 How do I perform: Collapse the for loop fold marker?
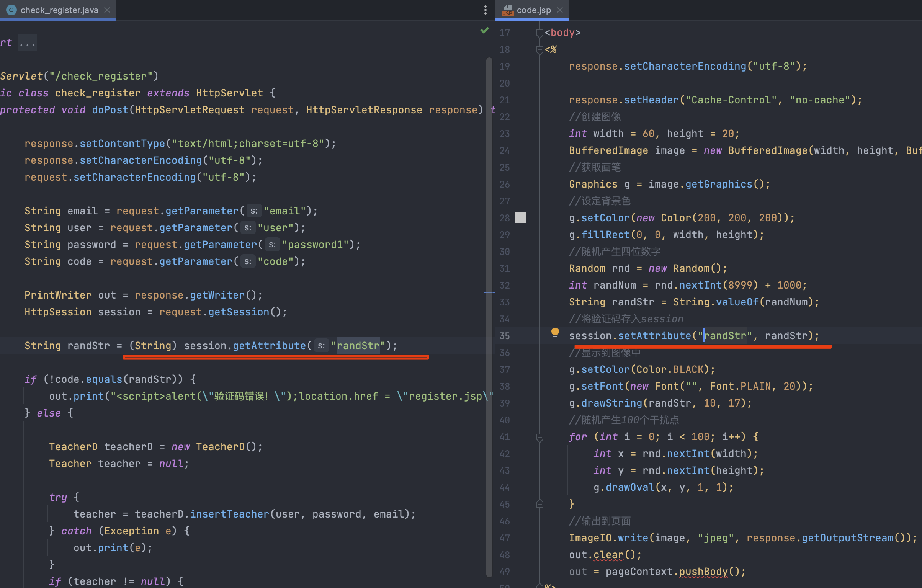click(539, 437)
